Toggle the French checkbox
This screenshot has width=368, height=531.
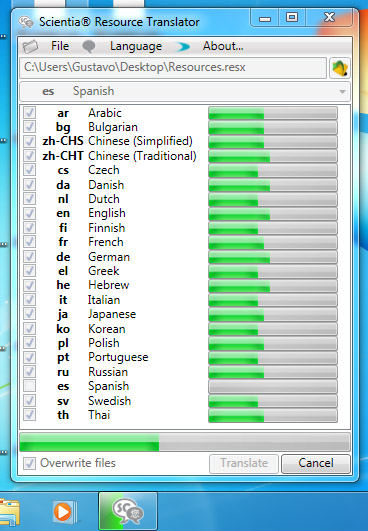click(29, 242)
